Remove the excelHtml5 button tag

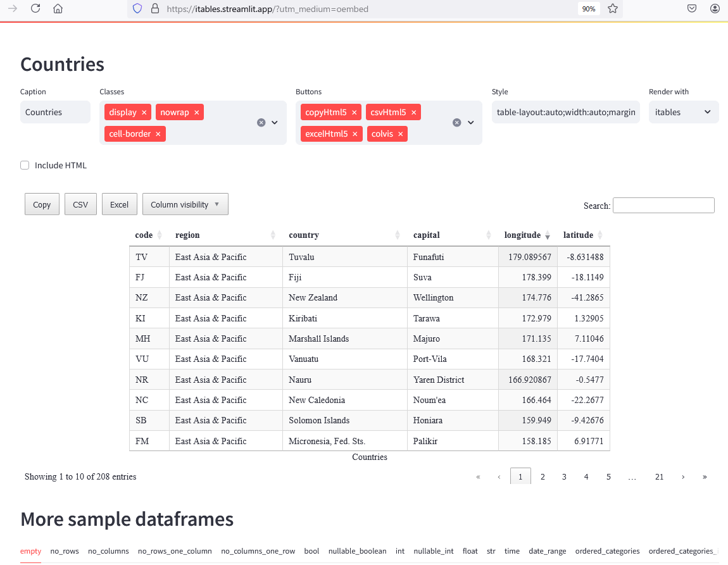pos(355,133)
